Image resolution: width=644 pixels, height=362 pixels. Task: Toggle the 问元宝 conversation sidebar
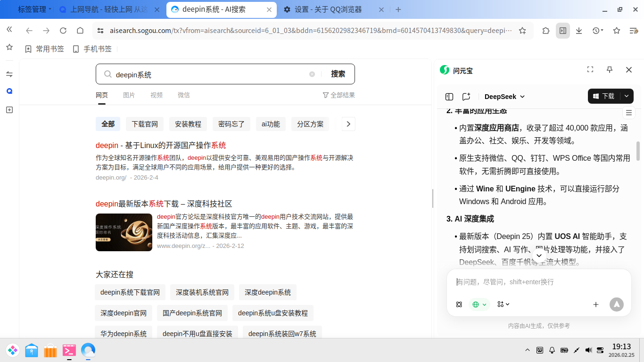point(449,97)
